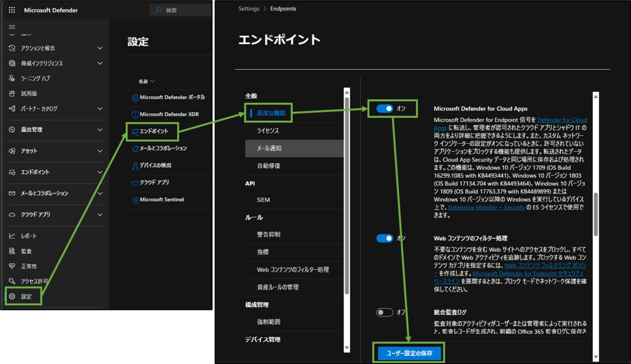The width and height of the screenshot is (631, 364).
Task: Click the Microsoft Sentinel list icon
Action: [135, 200]
